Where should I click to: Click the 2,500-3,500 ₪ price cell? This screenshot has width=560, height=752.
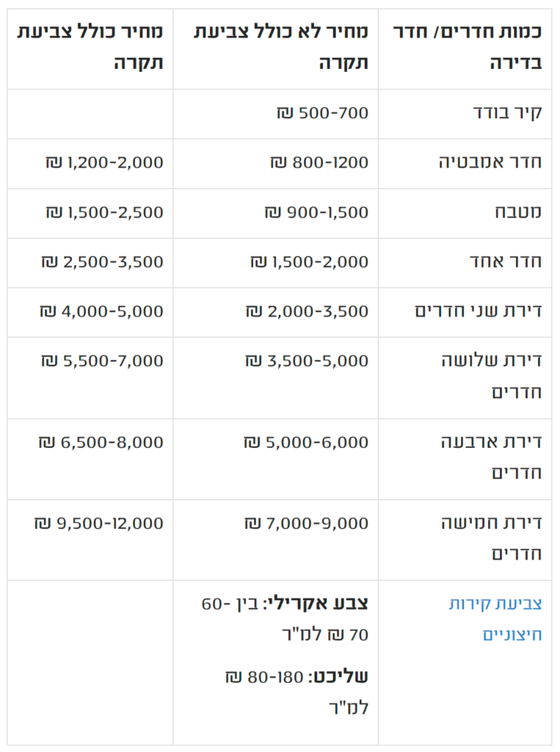click(102, 261)
